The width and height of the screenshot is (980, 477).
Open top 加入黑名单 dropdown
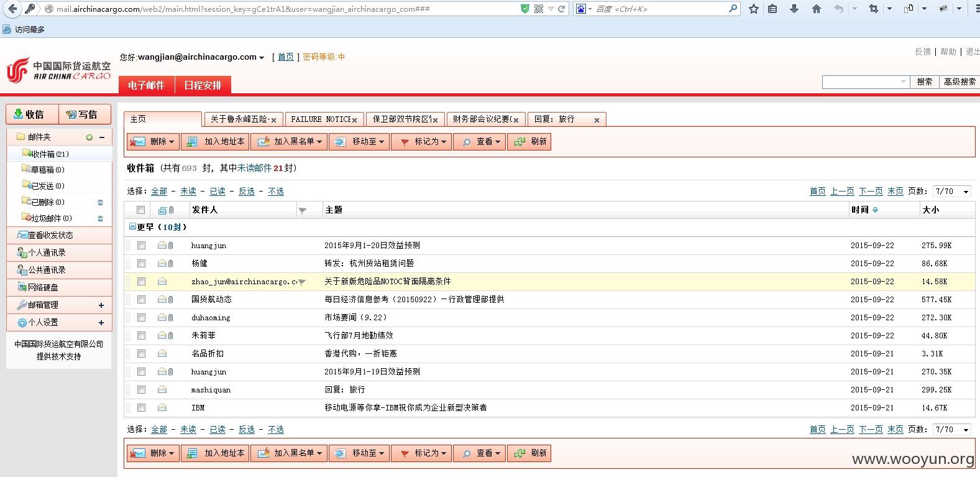coord(289,142)
